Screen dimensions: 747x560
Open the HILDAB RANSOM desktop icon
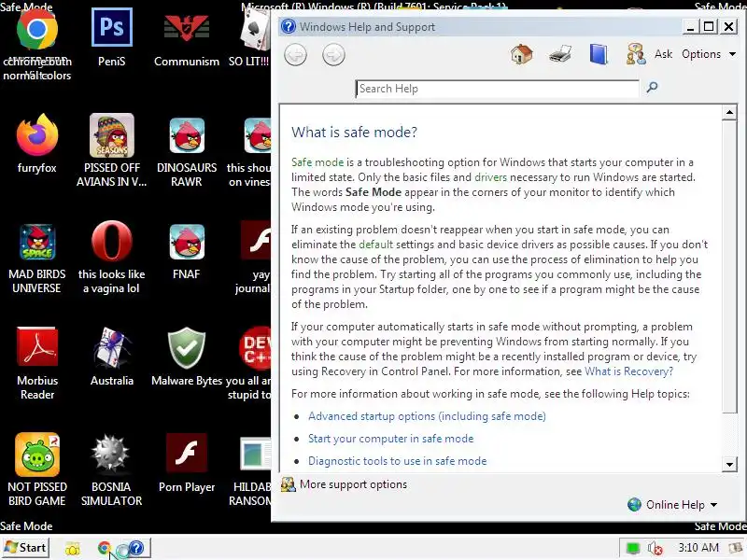coord(255,454)
